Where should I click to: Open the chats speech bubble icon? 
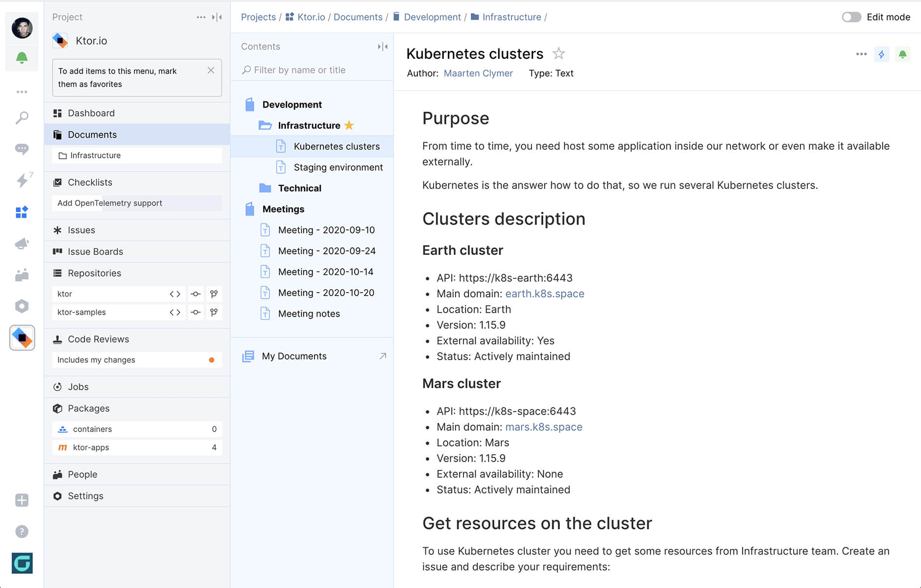pos(22,148)
